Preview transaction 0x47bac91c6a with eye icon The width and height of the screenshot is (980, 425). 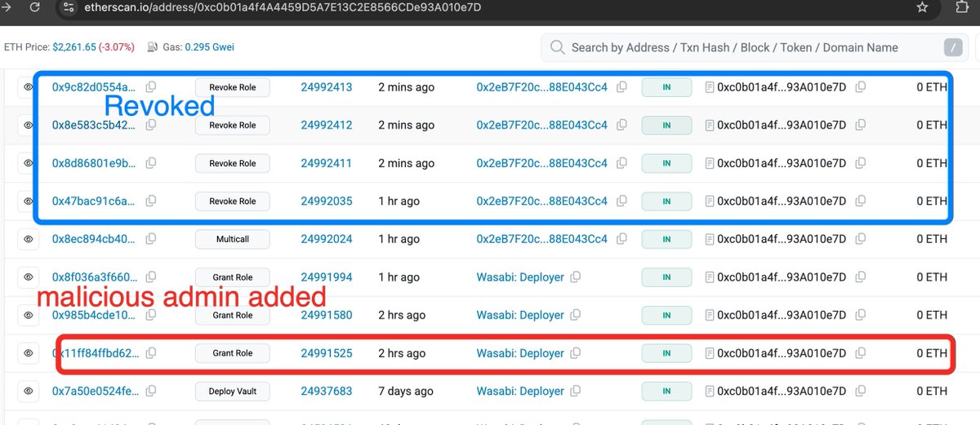click(x=28, y=201)
